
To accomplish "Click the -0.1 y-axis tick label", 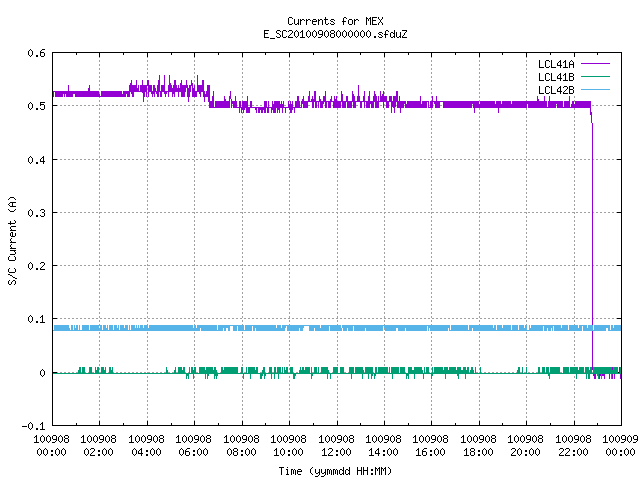I will point(33,426).
